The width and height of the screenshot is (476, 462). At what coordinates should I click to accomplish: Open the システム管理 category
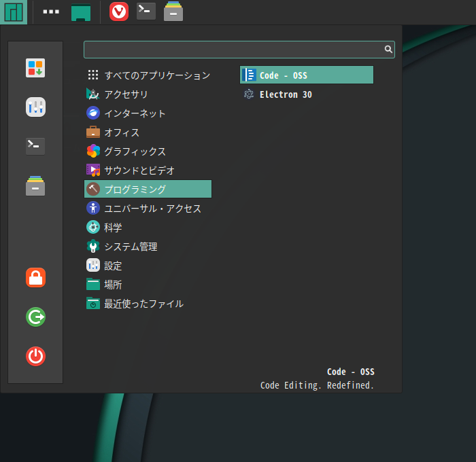coord(148,247)
